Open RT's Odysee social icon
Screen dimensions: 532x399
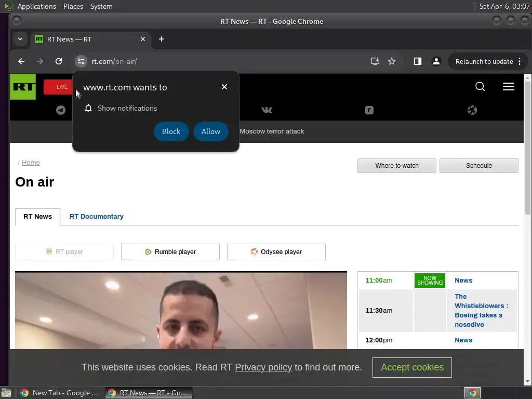(472, 110)
